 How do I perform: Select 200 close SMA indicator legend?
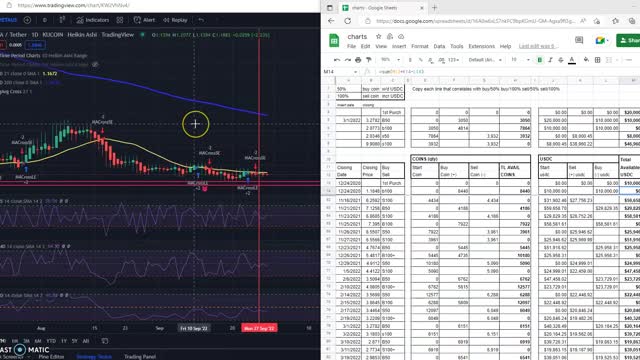point(30,82)
